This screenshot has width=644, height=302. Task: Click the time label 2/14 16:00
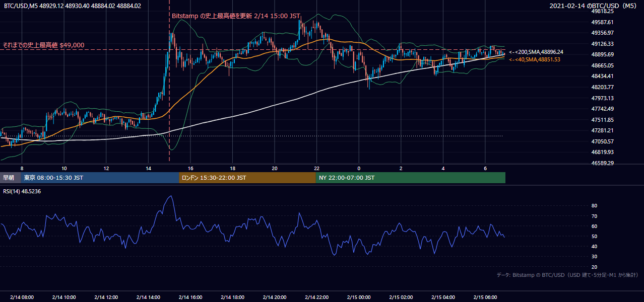coord(190,297)
